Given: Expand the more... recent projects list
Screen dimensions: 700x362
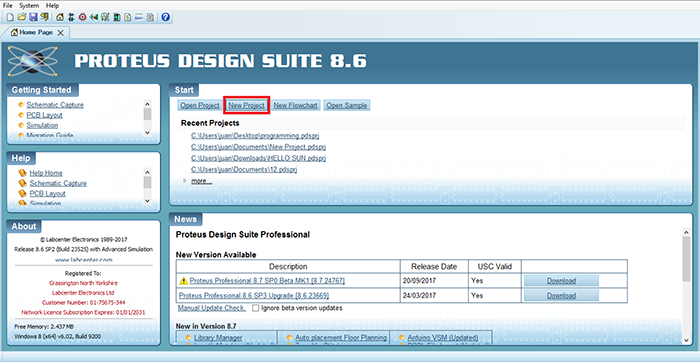Looking at the screenshot, I should tap(201, 181).
